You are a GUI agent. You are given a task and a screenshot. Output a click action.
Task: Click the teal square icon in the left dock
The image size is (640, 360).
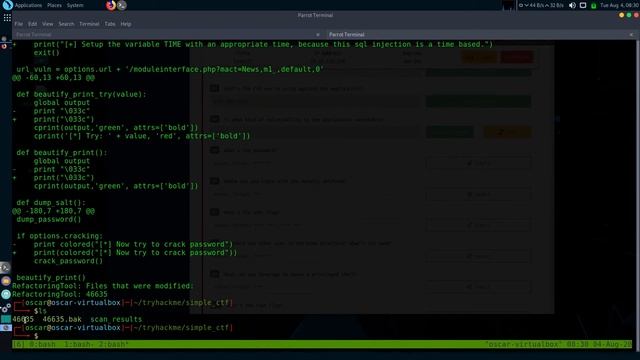pos(6,319)
